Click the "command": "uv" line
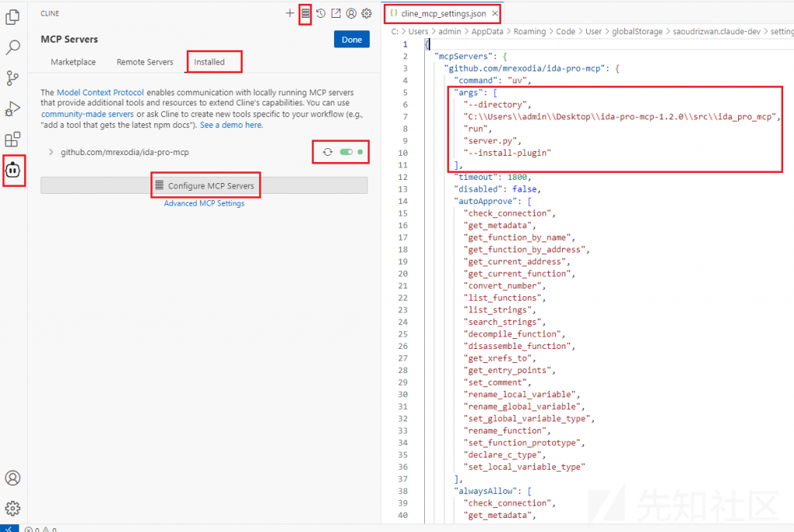The width and height of the screenshot is (794, 532). 492,81
